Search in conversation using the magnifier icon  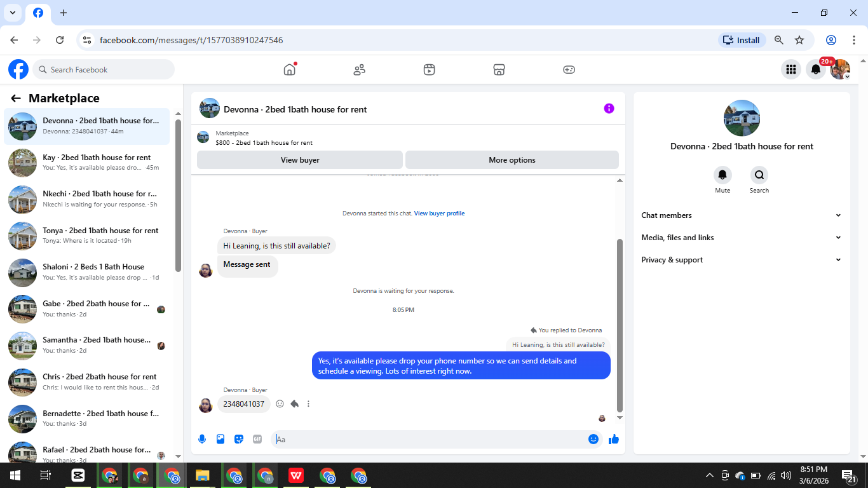click(x=759, y=175)
